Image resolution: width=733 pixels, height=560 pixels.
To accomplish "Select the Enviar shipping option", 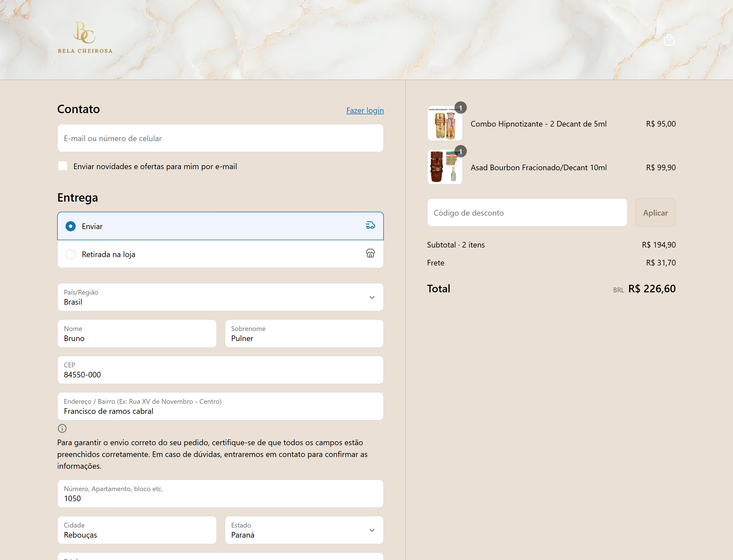I will click(x=71, y=226).
